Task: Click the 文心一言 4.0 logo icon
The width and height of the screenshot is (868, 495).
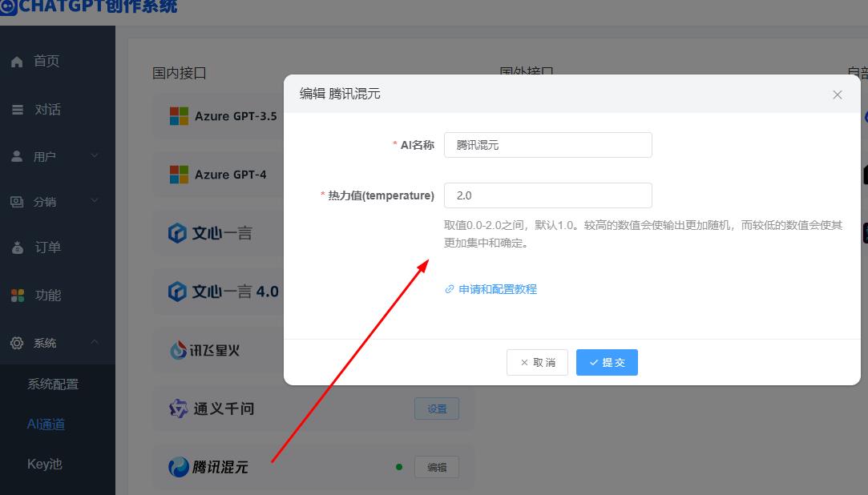Action: coord(177,291)
